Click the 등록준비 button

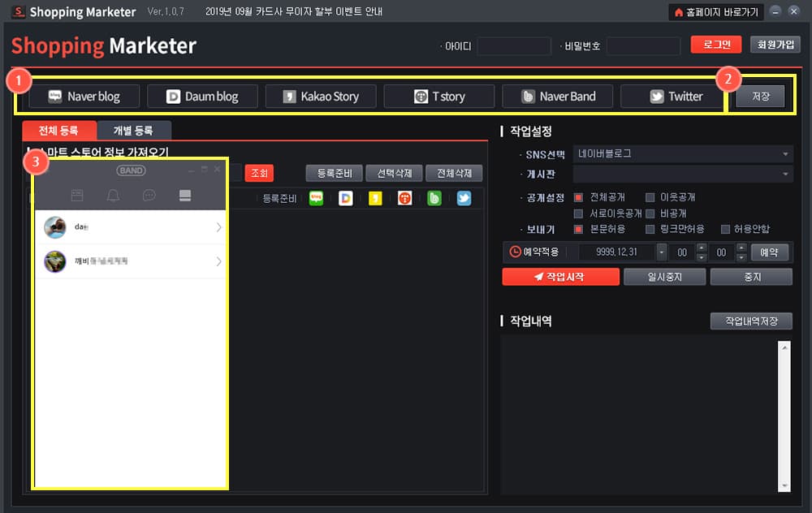click(334, 173)
